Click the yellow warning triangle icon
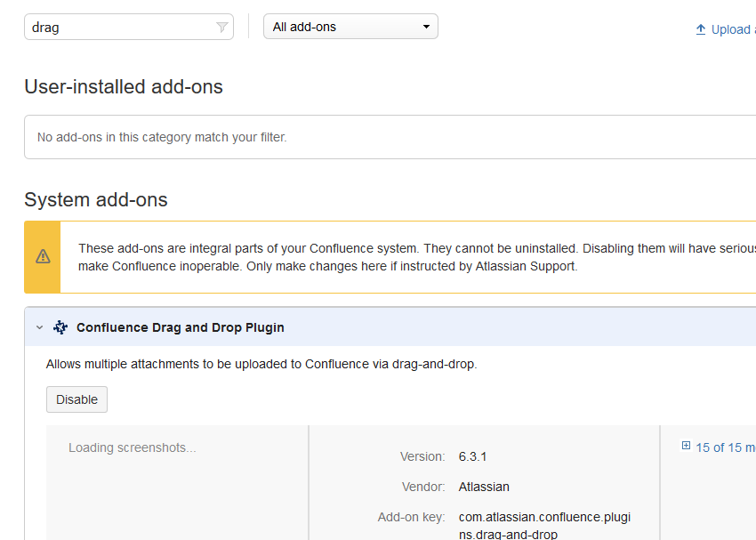This screenshot has height=540, width=756. click(43, 257)
